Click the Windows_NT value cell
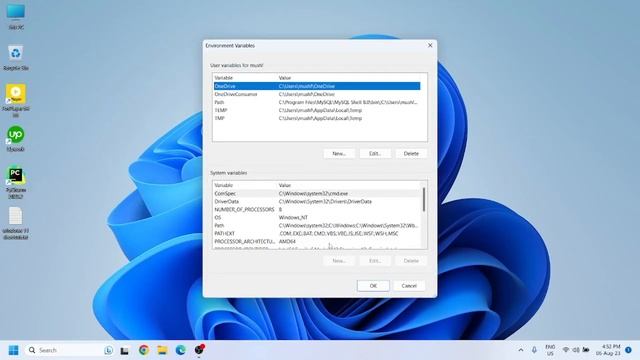Viewport: 640px width, 360px height. click(293, 218)
